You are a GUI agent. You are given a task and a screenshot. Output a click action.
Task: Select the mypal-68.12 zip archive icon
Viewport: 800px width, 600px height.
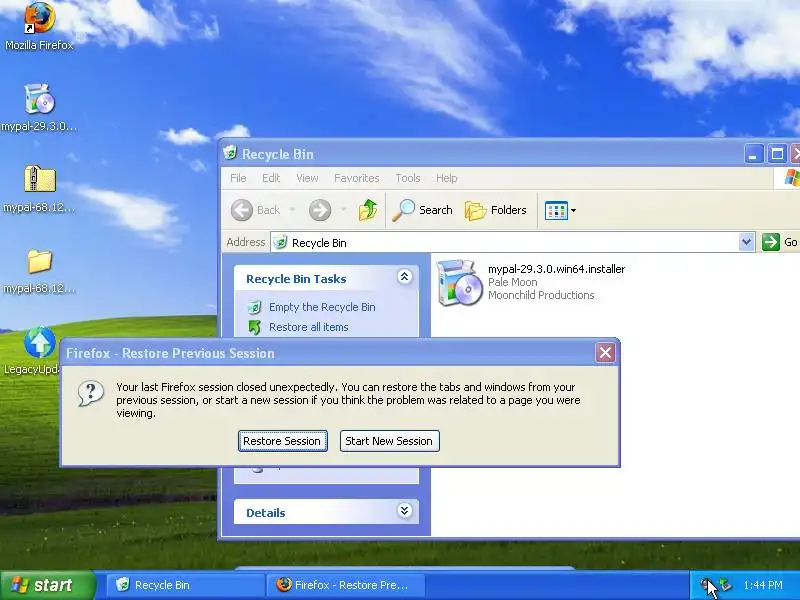pyautogui.click(x=39, y=188)
